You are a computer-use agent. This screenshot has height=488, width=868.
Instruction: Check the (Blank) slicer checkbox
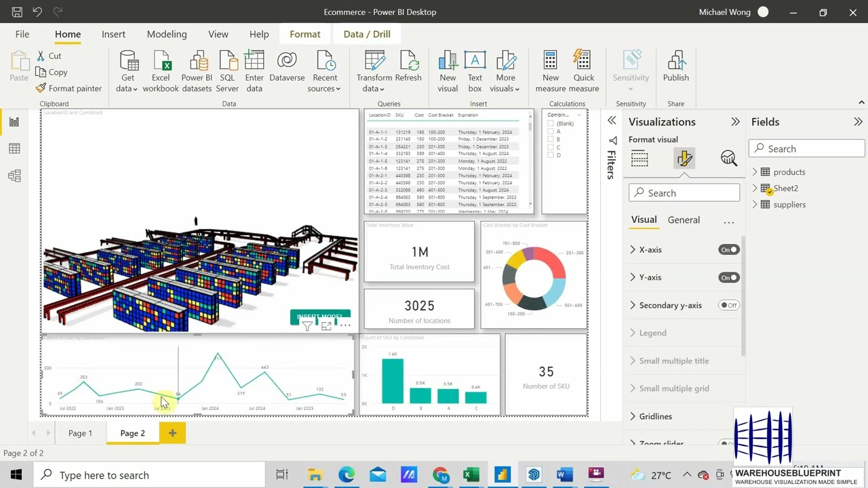coord(551,123)
